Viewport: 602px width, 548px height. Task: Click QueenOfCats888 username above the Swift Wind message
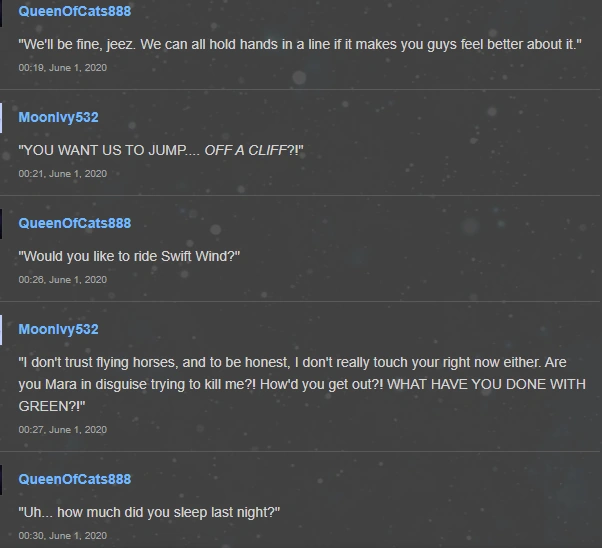tap(74, 223)
